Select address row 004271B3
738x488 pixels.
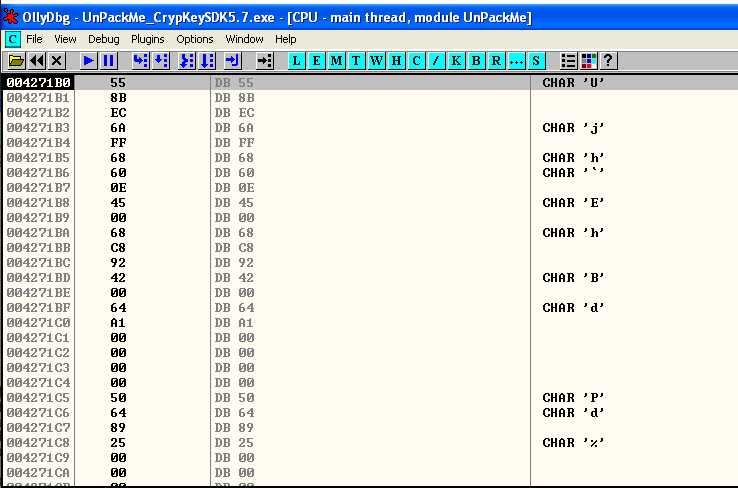[38, 128]
